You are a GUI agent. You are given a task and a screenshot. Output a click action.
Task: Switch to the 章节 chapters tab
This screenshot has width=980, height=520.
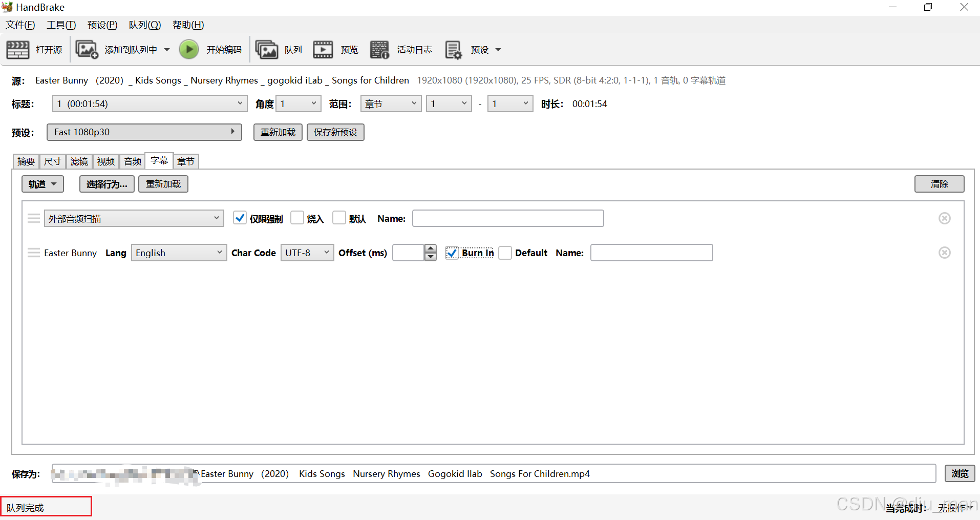186,161
